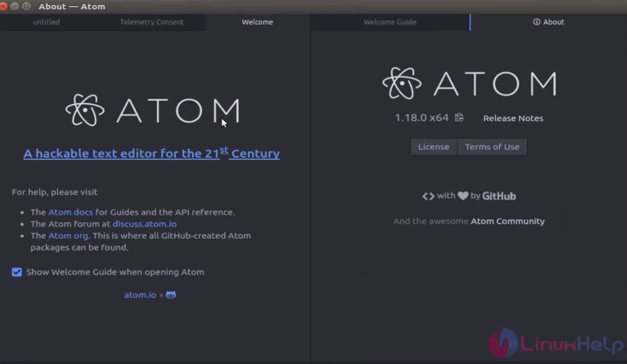Click the octocat icon next to atom.io
The height and width of the screenshot is (364, 627).
(x=171, y=295)
